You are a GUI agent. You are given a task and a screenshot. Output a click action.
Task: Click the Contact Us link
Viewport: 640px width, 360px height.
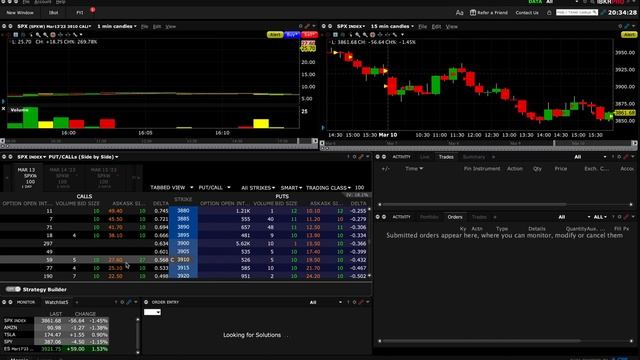pyautogui.click(x=527, y=13)
